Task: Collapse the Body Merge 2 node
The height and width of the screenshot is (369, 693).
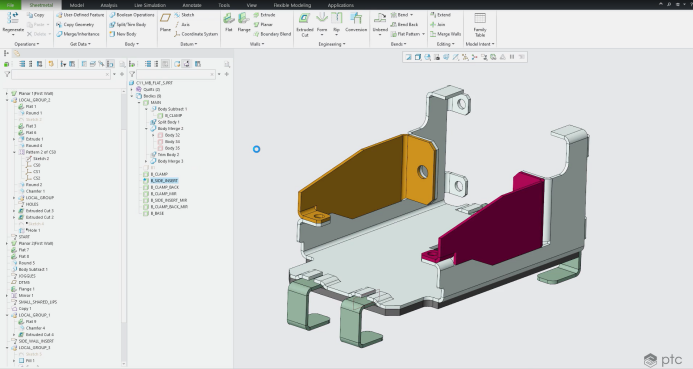Action: 146,129
